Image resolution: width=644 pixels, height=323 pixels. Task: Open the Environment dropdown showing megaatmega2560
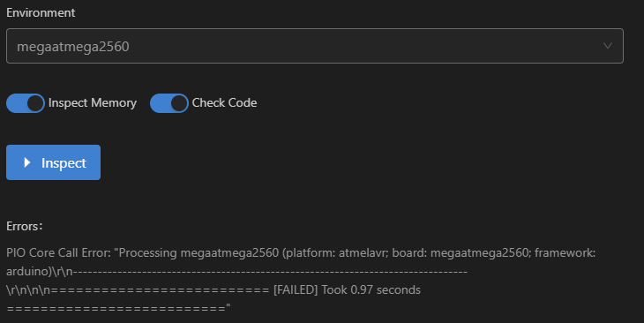315,46
